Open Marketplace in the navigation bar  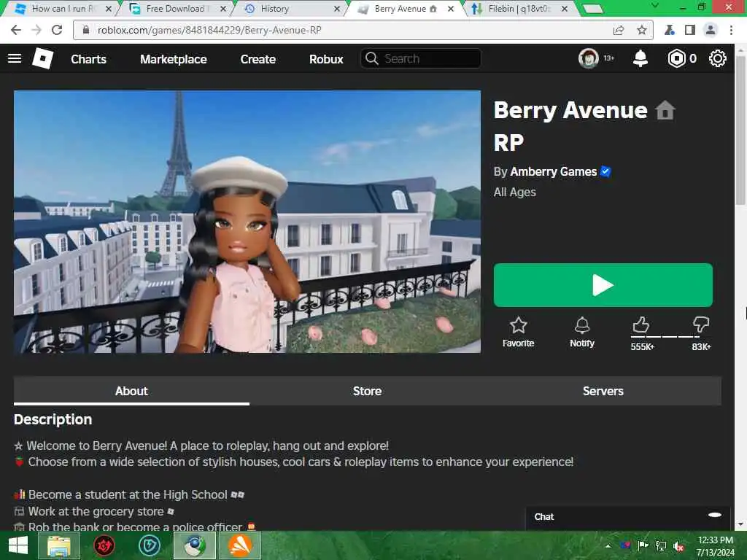(x=174, y=59)
